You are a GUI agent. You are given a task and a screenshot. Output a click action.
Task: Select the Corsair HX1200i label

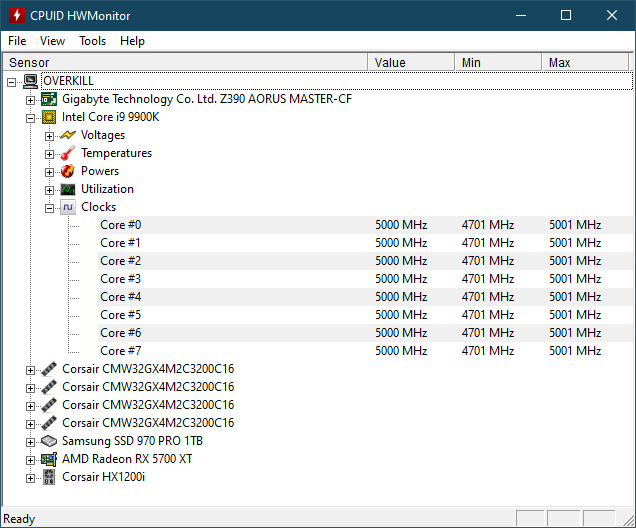pyautogui.click(x=103, y=477)
